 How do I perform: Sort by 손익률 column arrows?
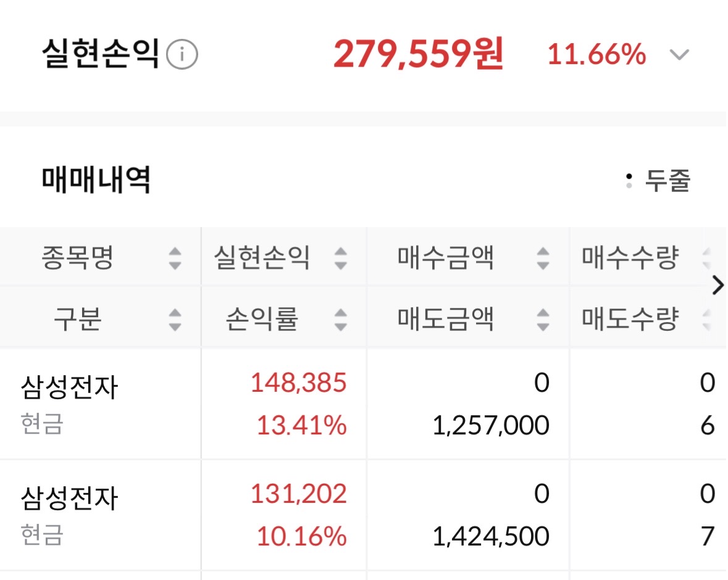[x=340, y=319]
